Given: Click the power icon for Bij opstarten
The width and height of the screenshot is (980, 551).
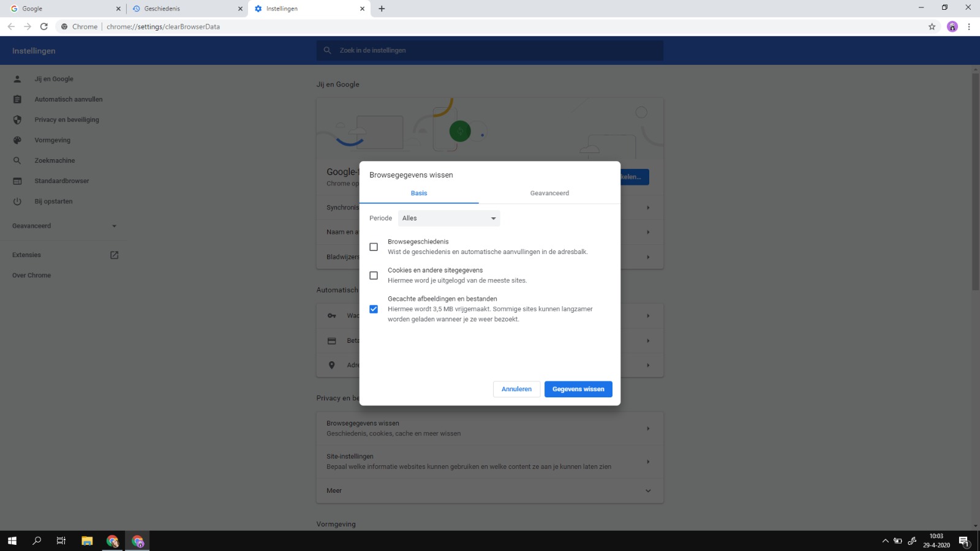Looking at the screenshot, I should pos(17,201).
